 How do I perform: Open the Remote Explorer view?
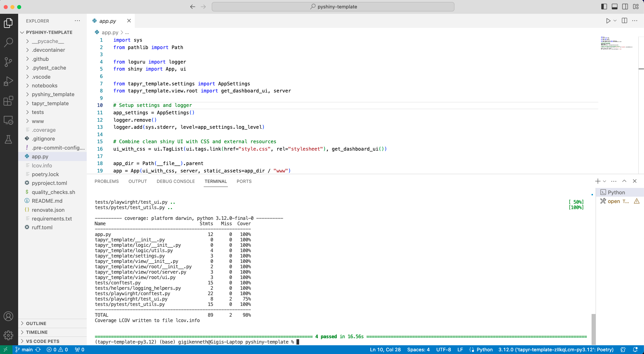coord(8,120)
